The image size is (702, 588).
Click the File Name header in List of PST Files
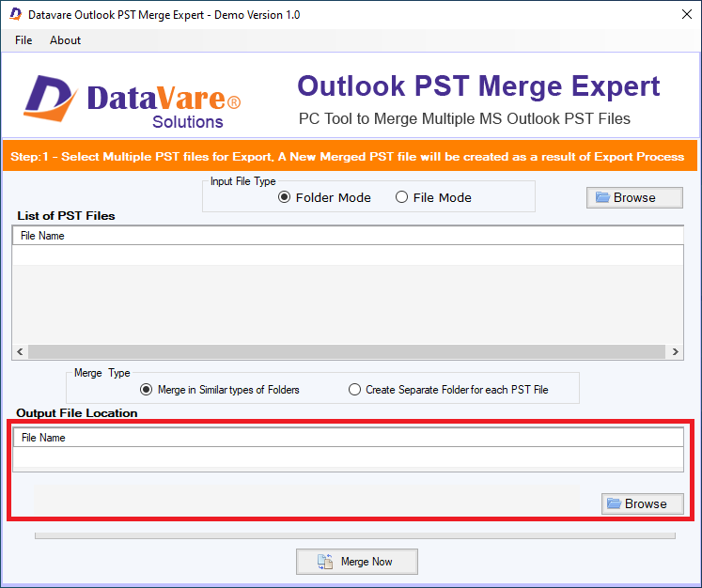[348, 236]
